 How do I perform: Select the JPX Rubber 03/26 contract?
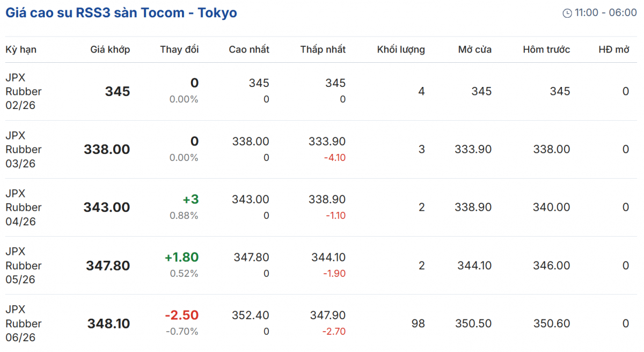pos(24,149)
